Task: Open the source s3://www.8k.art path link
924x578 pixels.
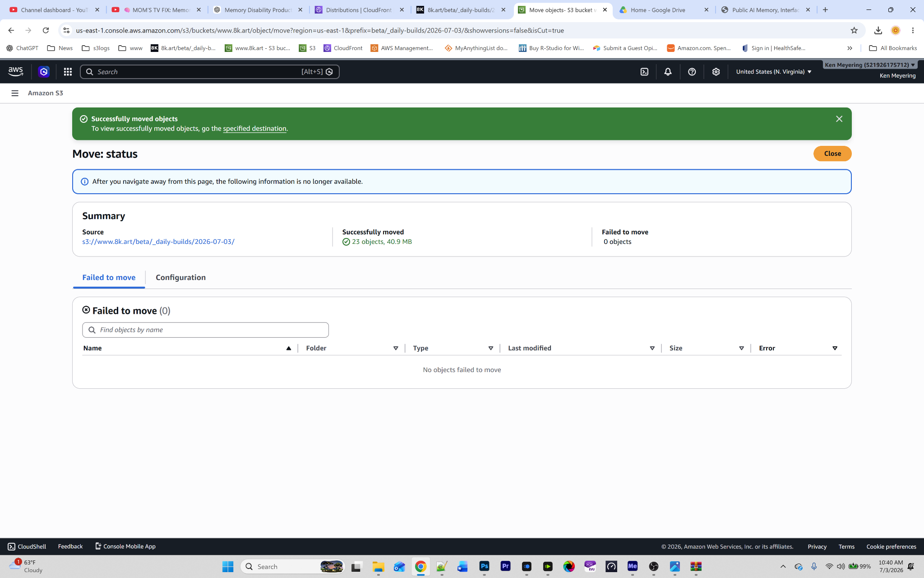Action: pos(158,242)
